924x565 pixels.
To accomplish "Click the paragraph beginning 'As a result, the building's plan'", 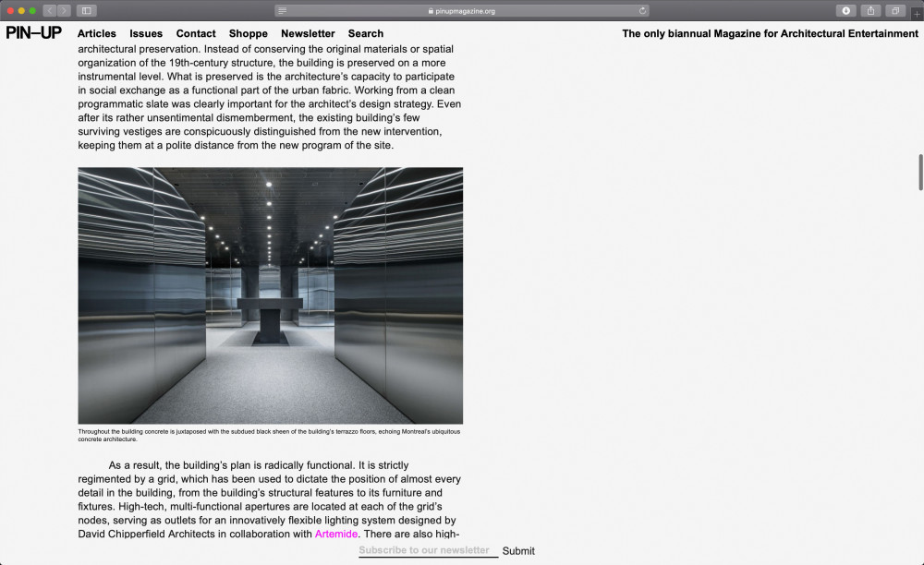I will (269, 499).
